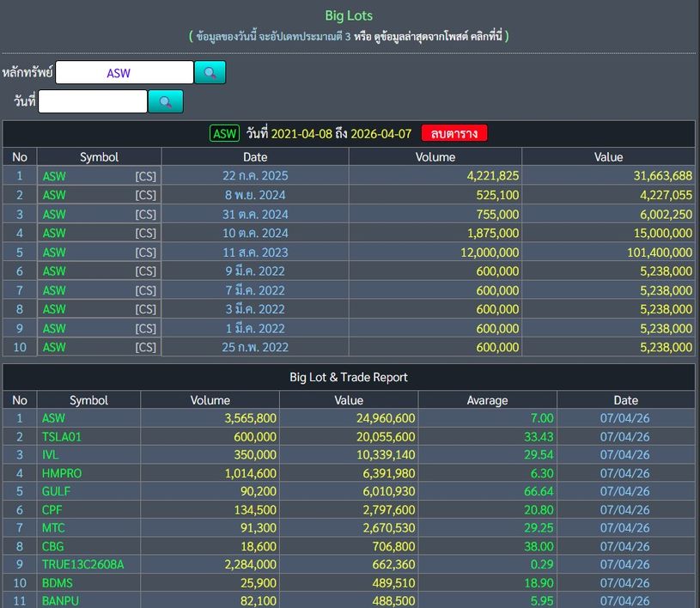
Task: Select CBG symbol in Trade Report
Action: (x=53, y=546)
